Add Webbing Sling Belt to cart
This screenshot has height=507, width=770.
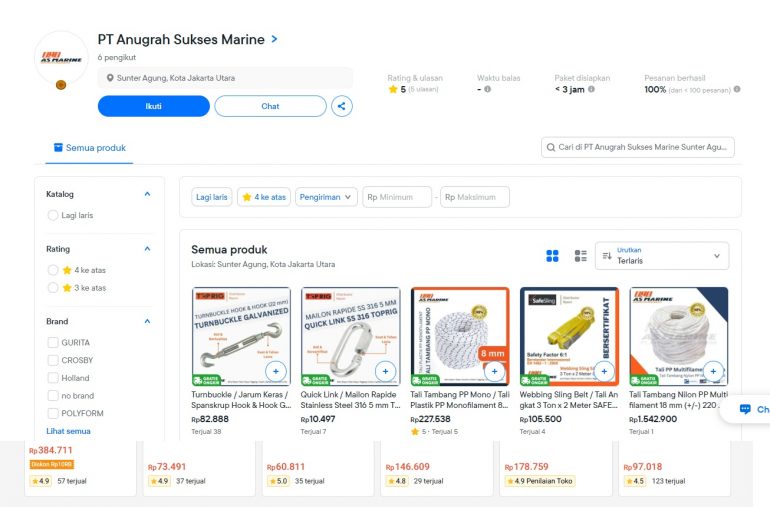pos(604,371)
